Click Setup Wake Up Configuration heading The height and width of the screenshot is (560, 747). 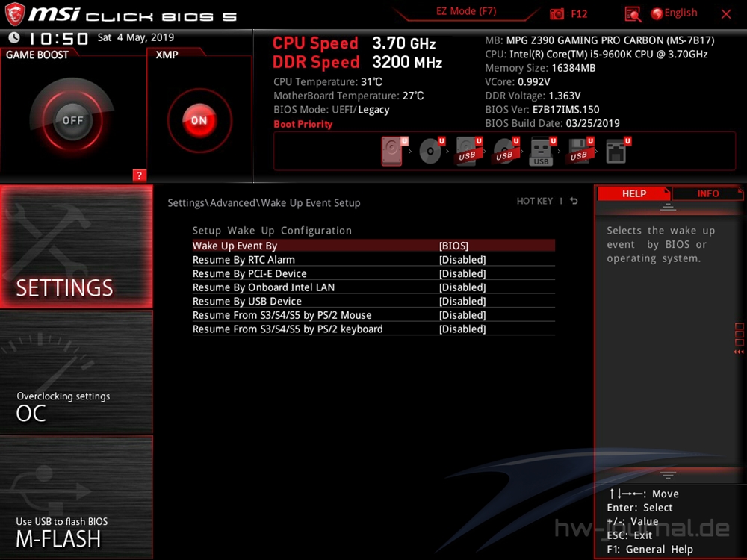(x=272, y=231)
